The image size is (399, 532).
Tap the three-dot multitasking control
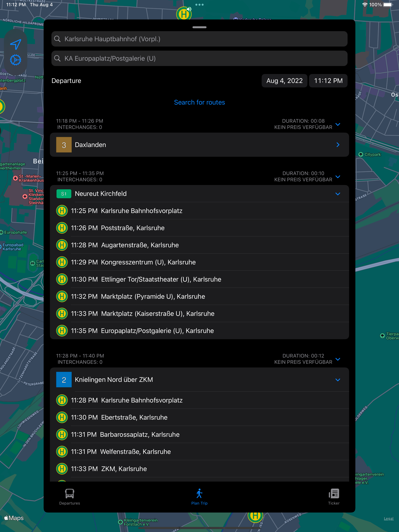point(199,4)
